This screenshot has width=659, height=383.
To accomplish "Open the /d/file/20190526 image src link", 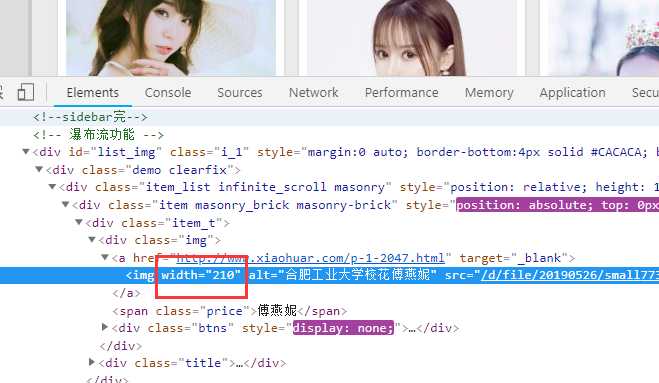I will (x=569, y=275).
